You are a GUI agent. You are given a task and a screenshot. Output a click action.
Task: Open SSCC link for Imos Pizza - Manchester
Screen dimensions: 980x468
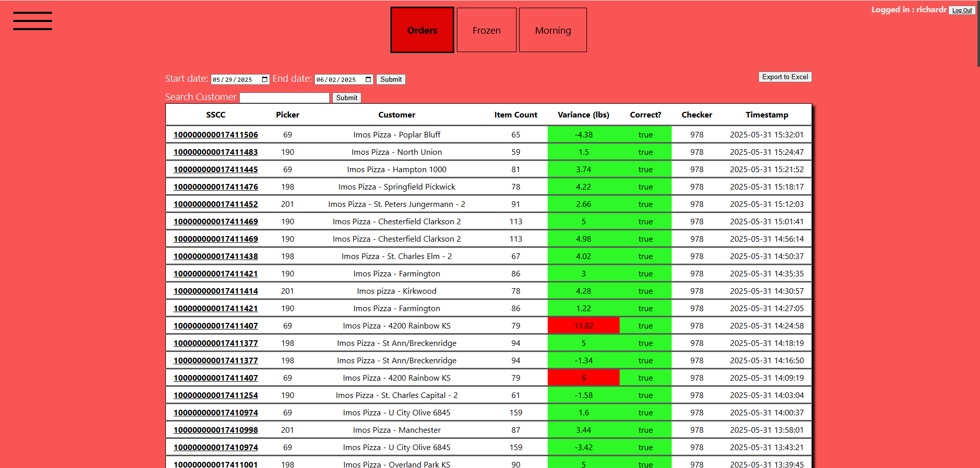[x=215, y=430]
